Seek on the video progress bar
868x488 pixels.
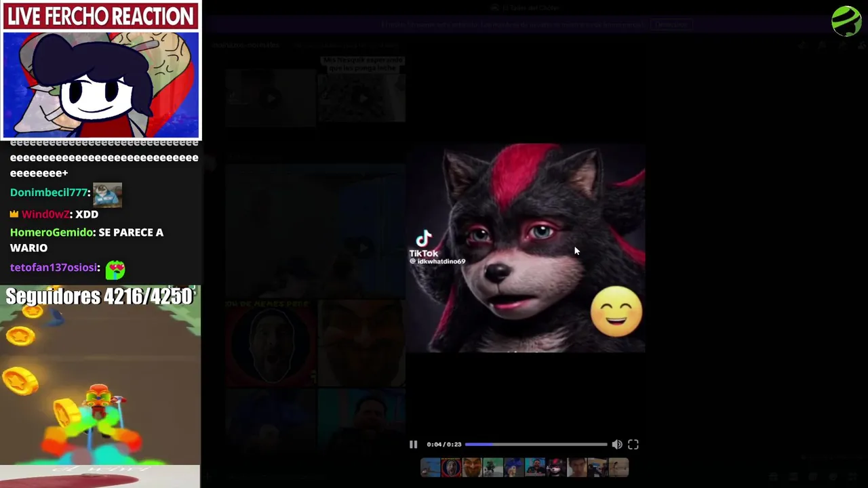pyautogui.click(x=536, y=445)
